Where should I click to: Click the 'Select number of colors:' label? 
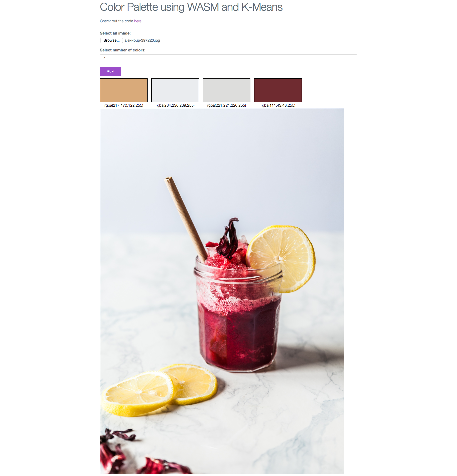(x=123, y=50)
